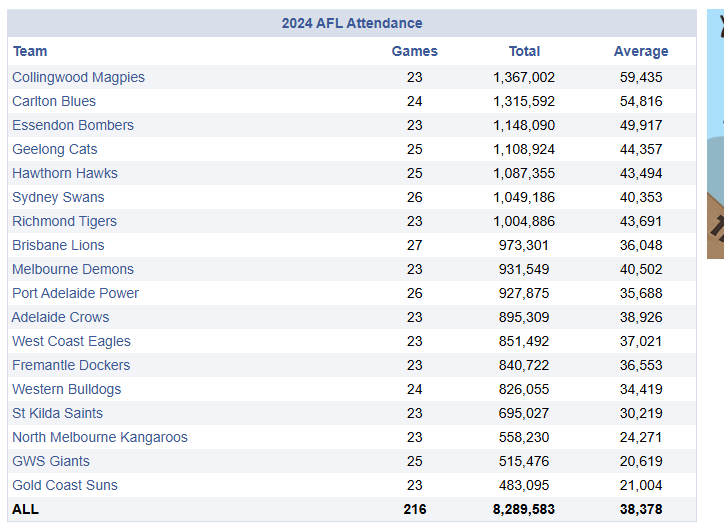Image resolution: width=724 pixels, height=529 pixels.
Task: Sort table by Team column header
Action: tap(30, 51)
